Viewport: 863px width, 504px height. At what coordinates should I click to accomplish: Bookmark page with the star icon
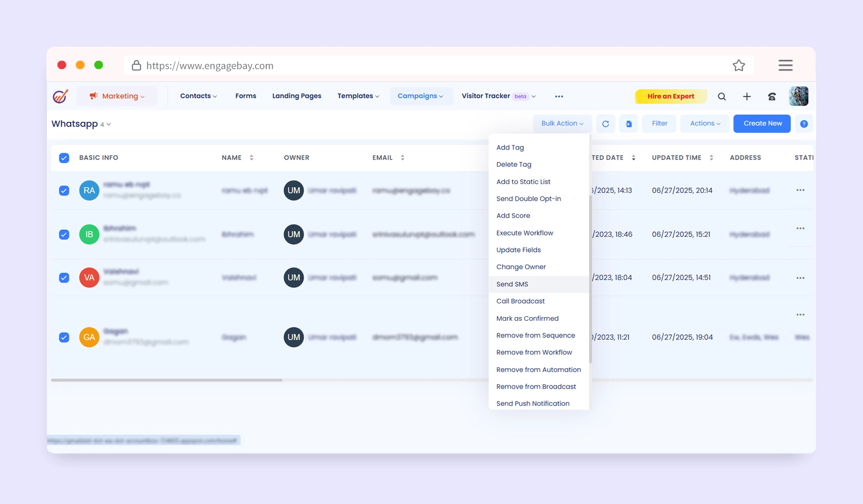(x=739, y=65)
